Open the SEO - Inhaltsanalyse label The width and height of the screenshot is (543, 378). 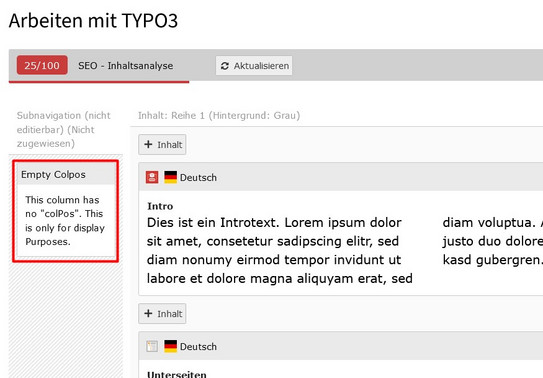click(x=125, y=66)
